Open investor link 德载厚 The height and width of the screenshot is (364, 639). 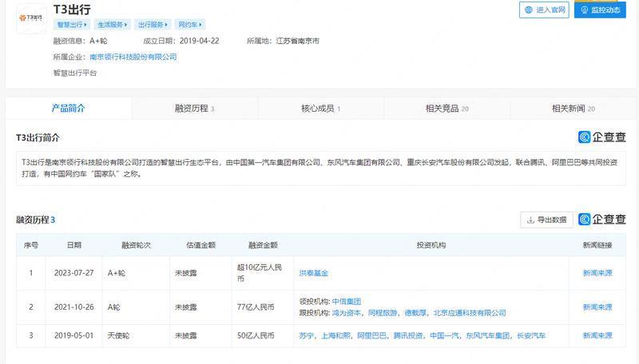[415, 313]
